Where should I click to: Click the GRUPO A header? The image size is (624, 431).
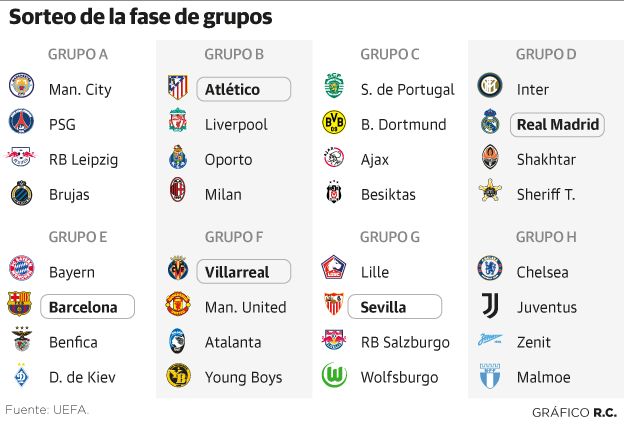point(78,53)
